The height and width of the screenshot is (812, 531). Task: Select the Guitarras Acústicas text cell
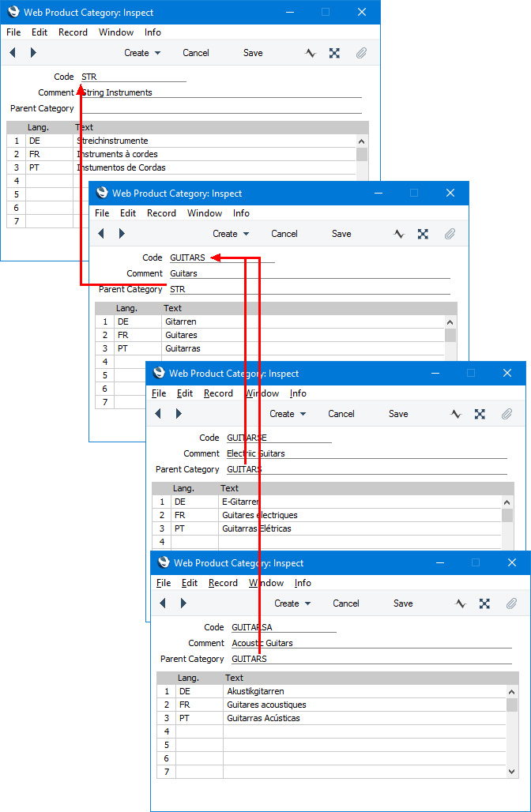365,718
